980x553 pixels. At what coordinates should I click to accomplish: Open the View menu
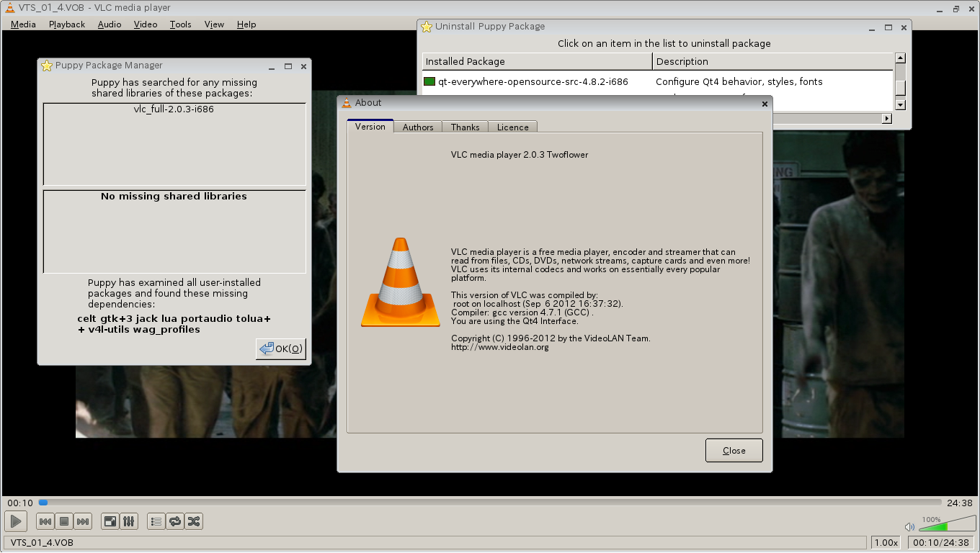click(x=214, y=24)
